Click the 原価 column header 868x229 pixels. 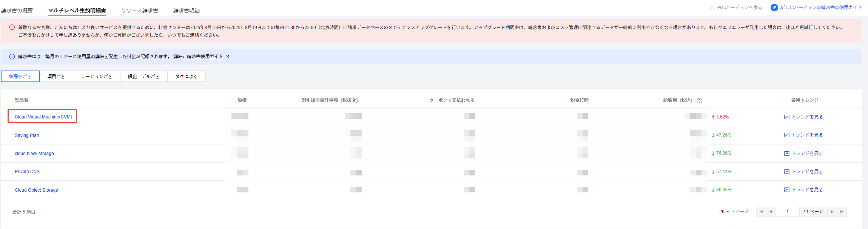pyautogui.click(x=242, y=100)
